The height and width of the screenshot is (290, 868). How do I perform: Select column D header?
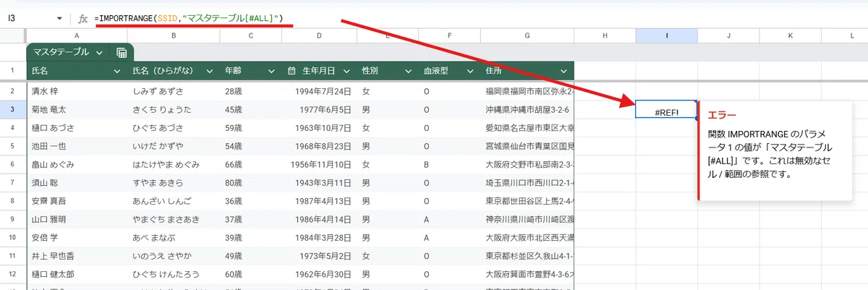click(x=319, y=35)
